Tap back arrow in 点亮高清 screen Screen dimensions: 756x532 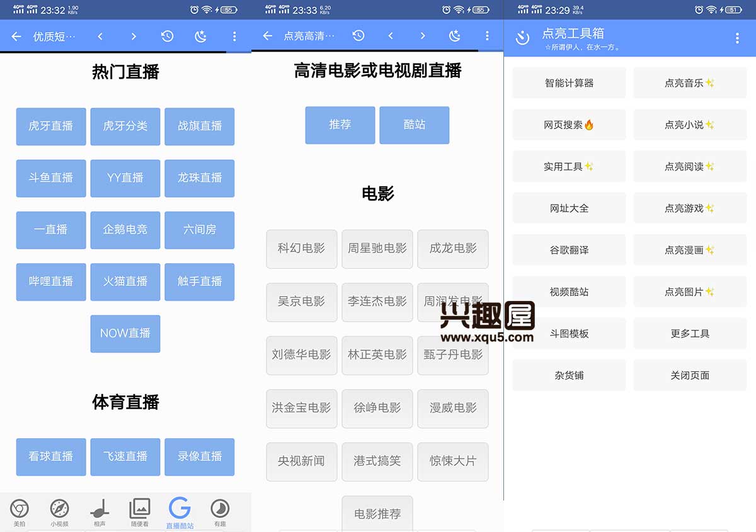[x=268, y=36]
